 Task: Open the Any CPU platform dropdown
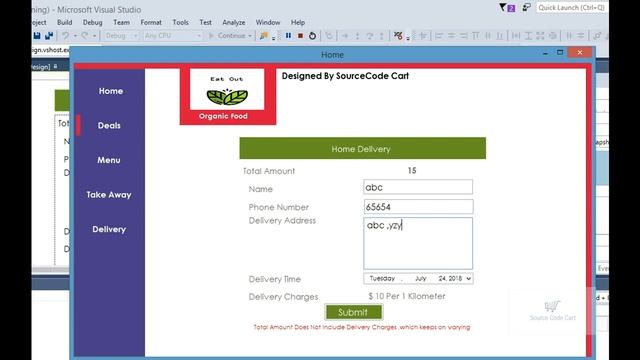[x=173, y=36]
